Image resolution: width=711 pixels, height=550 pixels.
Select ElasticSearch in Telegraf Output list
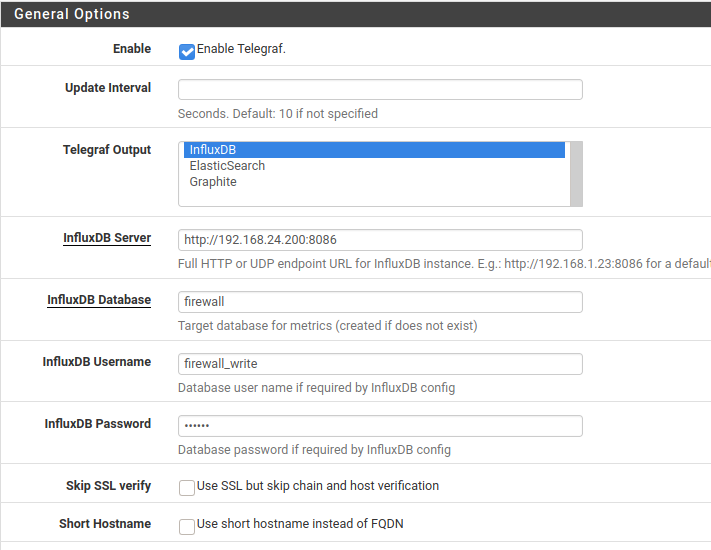pos(374,166)
